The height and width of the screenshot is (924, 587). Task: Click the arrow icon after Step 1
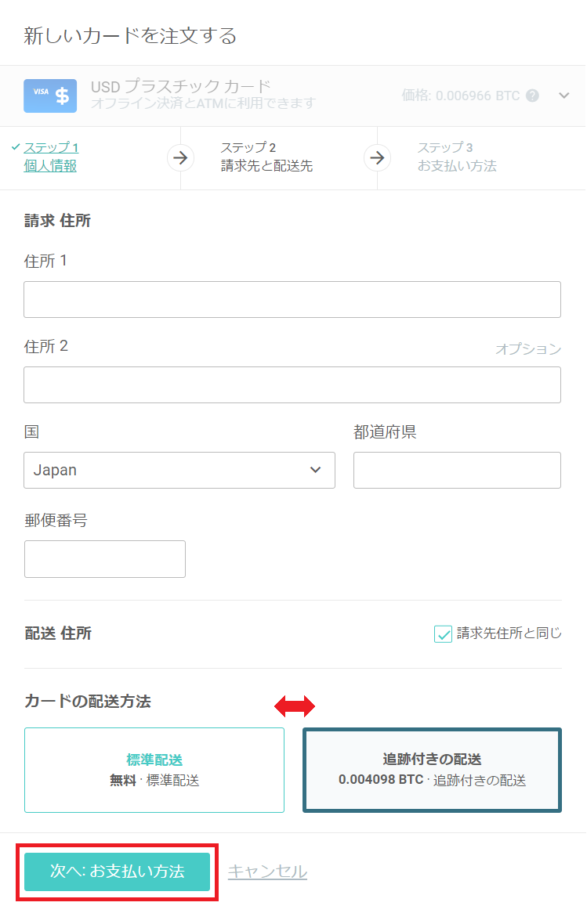point(180,157)
